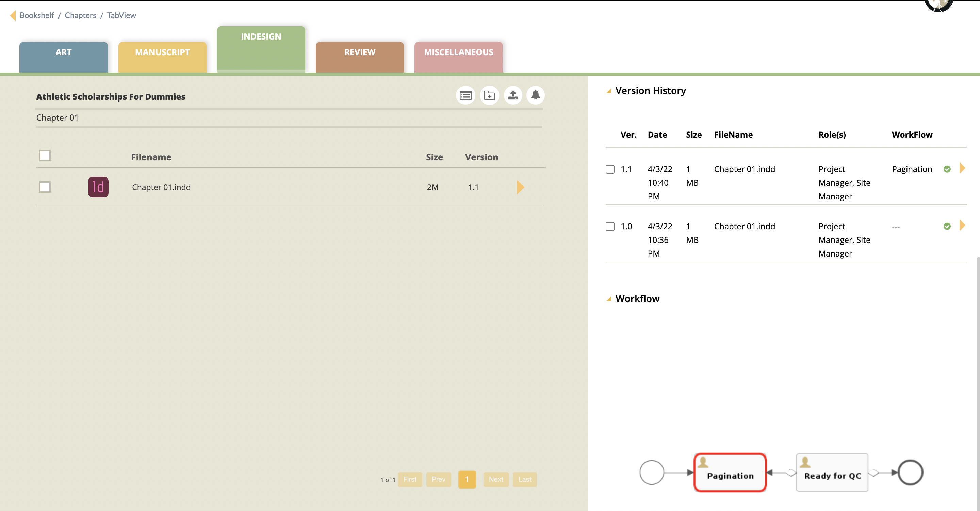Tick the Chapter 01.indd file checkbox
Image resolution: width=980 pixels, height=511 pixels.
coord(45,187)
